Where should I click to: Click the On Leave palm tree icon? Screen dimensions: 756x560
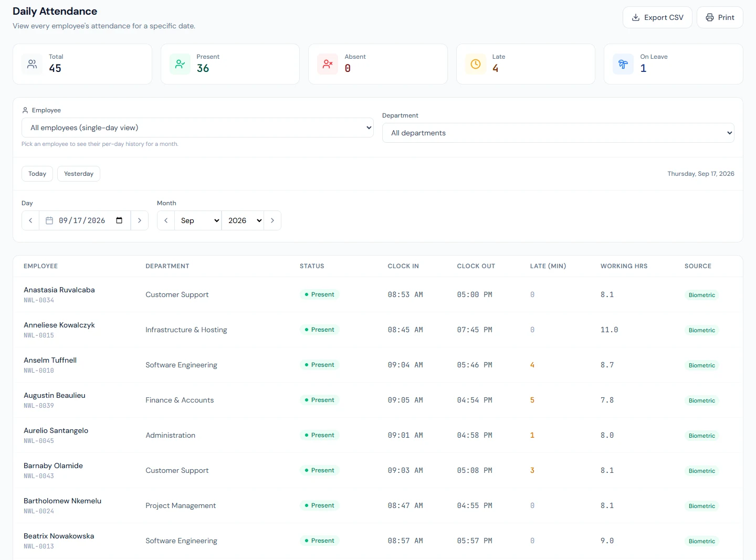tap(623, 64)
